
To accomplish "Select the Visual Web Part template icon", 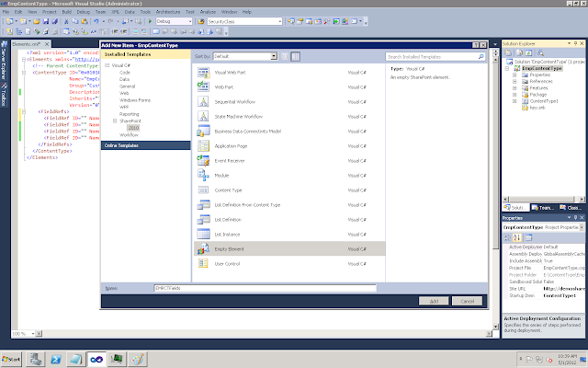I will (203, 73).
